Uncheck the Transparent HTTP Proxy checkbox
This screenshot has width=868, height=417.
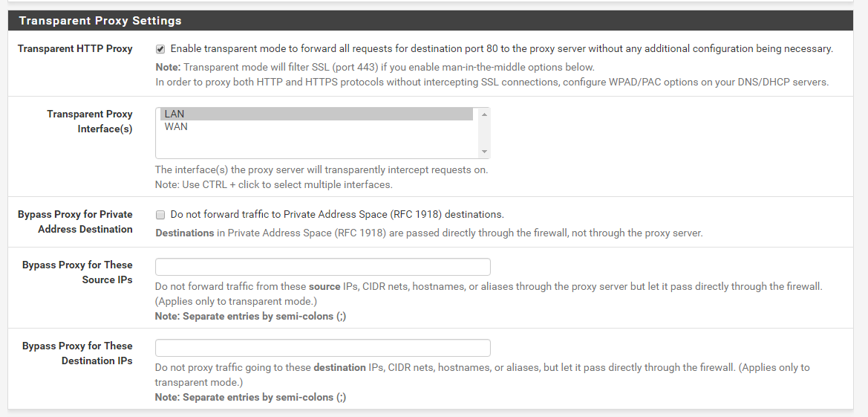click(160, 49)
